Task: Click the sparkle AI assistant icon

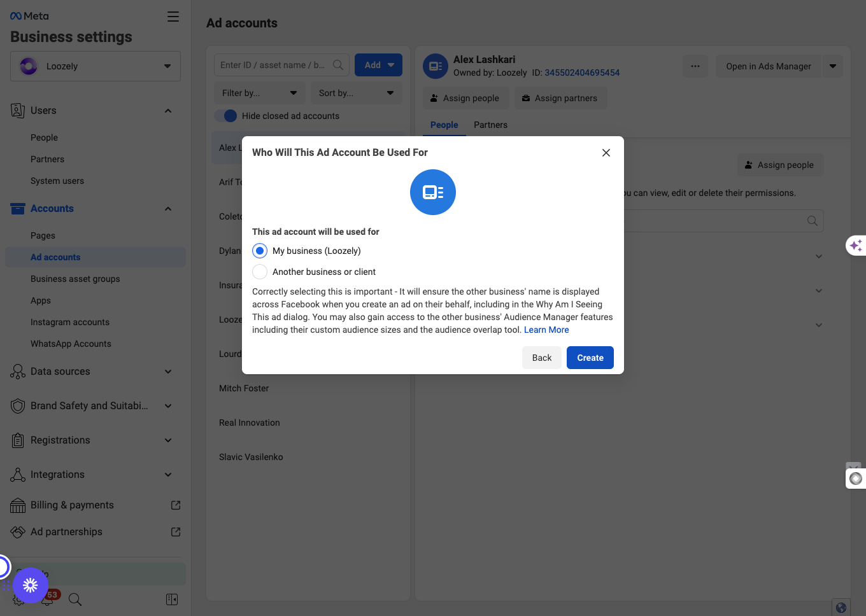Action: tap(856, 245)
